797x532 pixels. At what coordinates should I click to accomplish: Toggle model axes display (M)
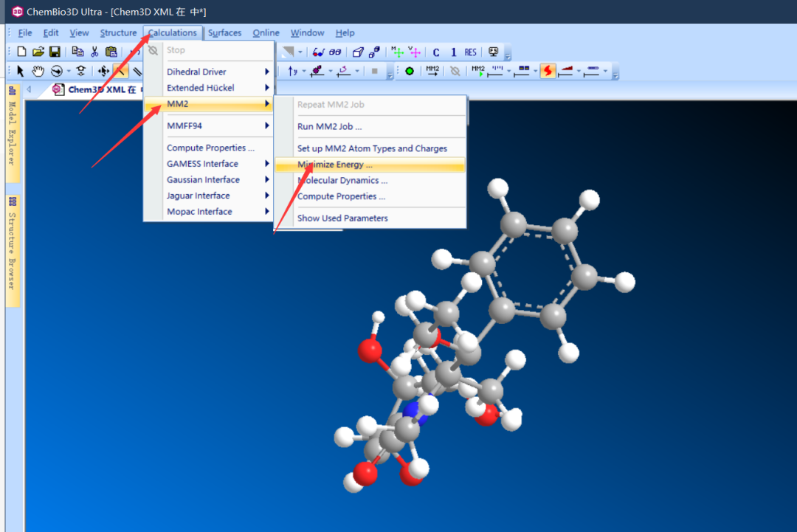click(x=398, y=52)
